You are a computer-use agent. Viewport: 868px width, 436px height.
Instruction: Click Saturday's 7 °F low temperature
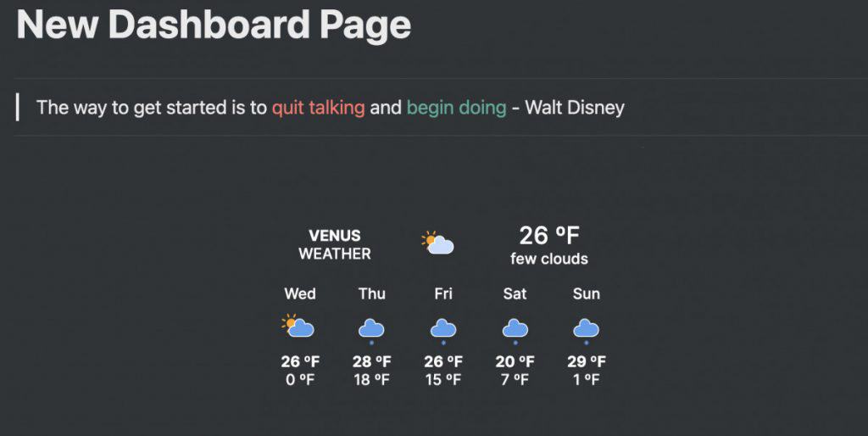[x=515, y=379]
